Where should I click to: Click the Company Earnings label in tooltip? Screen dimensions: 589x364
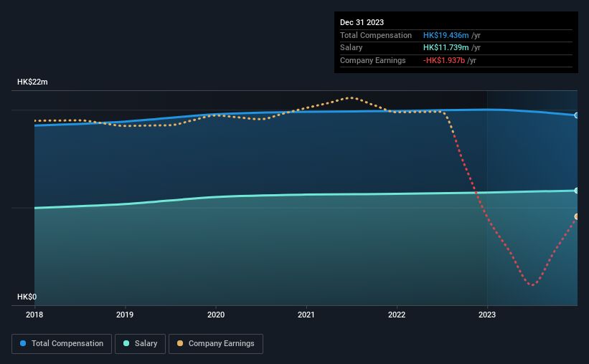pyautogui.click(x=372, y=60)
